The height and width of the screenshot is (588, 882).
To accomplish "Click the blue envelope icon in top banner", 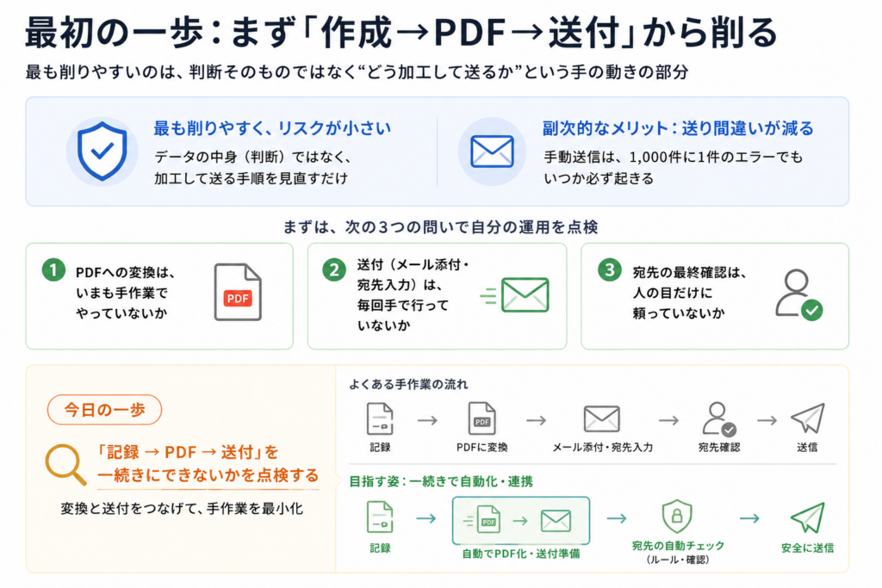I will pos(492,152).
